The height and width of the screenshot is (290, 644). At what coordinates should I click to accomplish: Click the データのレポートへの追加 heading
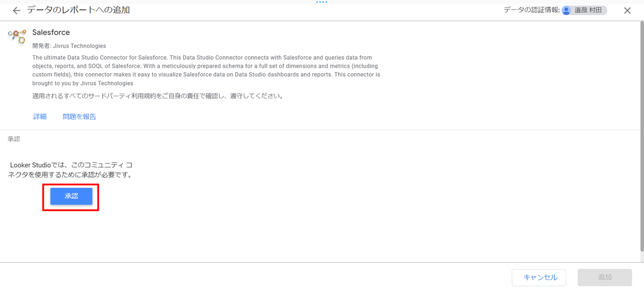point(78,10)
